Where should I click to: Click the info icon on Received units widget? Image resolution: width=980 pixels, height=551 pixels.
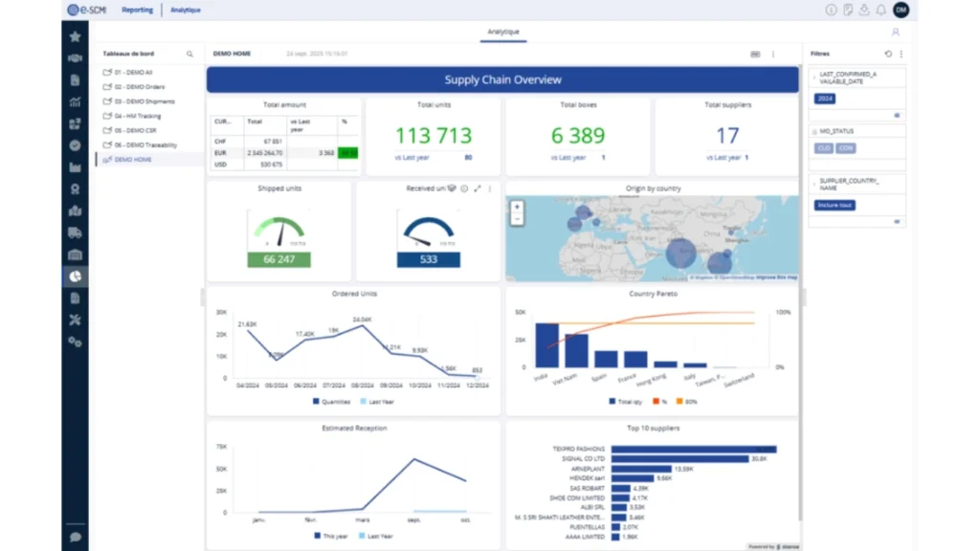click(464, 188)
